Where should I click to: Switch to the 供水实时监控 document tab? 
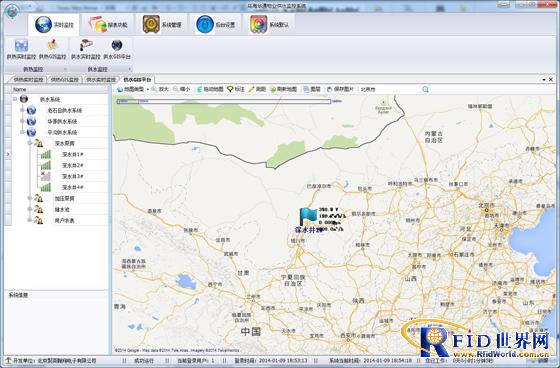(101, 80)
